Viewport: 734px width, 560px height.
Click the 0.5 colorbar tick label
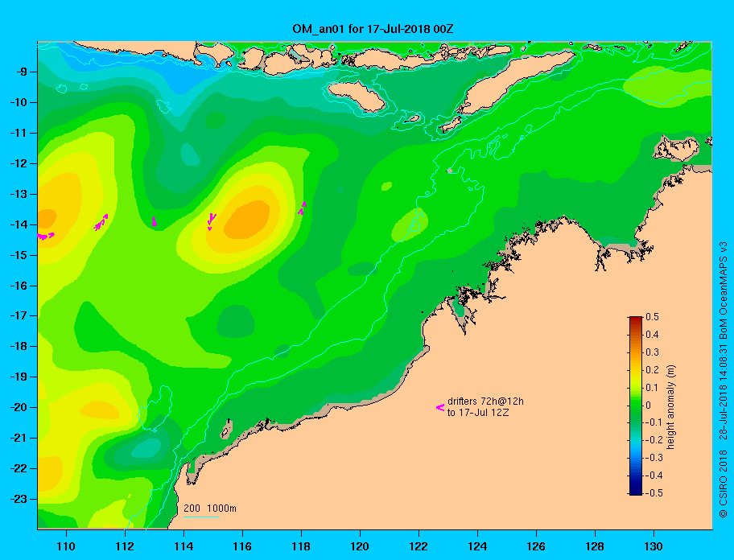point(652,317)
